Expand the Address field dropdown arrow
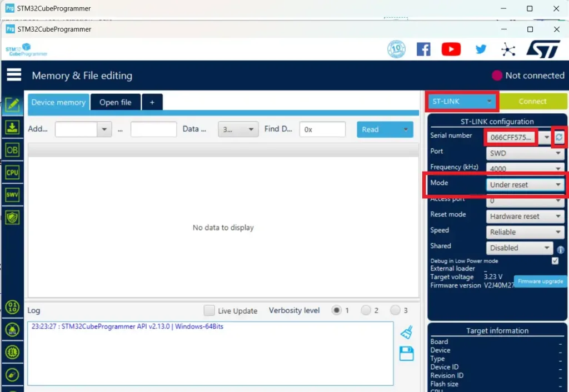The width and height of the screenshot is (569, 392). tap(104, 129)
